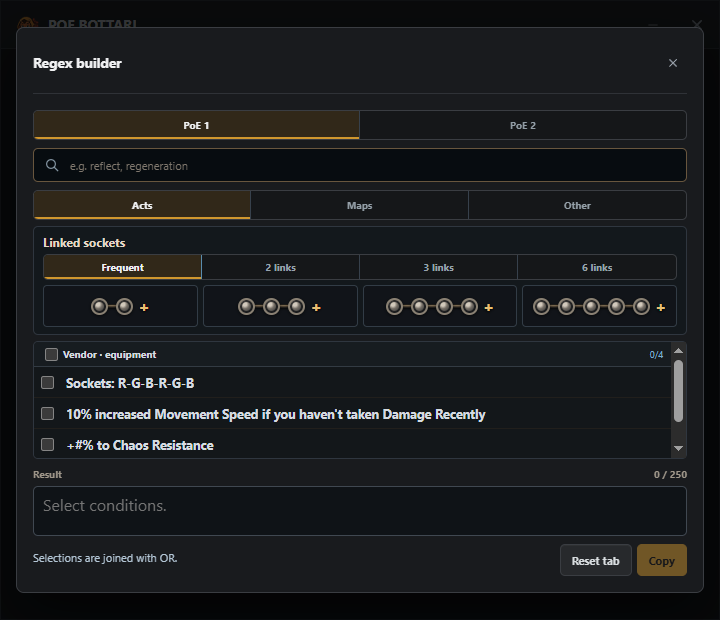Switch to the PoE 1 tab
The width and height of the screenshot is (720, 620).
click(x=197, y=125)
